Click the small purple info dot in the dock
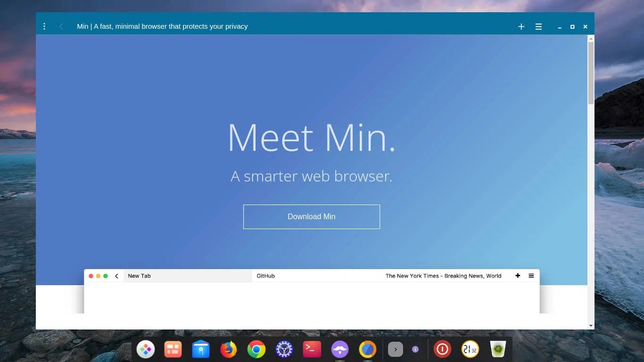Image resolution: width=644 pixels, height=362 pixels. (415, 349)
